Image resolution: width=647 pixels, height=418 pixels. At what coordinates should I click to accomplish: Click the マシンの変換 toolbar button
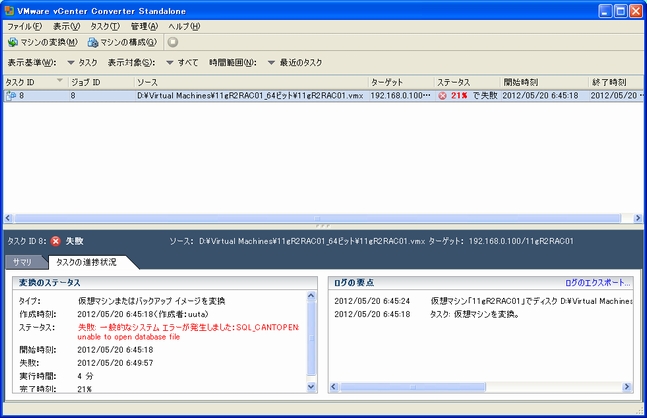point(43,42)
